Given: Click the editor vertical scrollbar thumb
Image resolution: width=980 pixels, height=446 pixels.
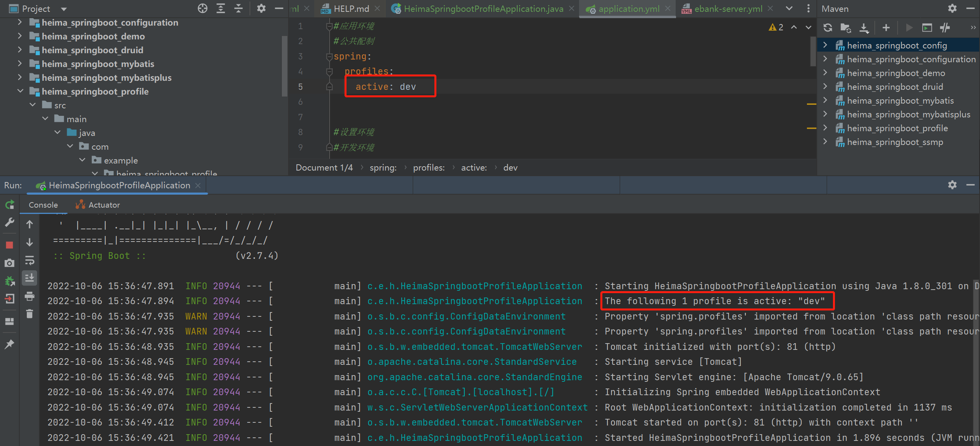Looking at the screenshot, I should [x=813, y=51].
